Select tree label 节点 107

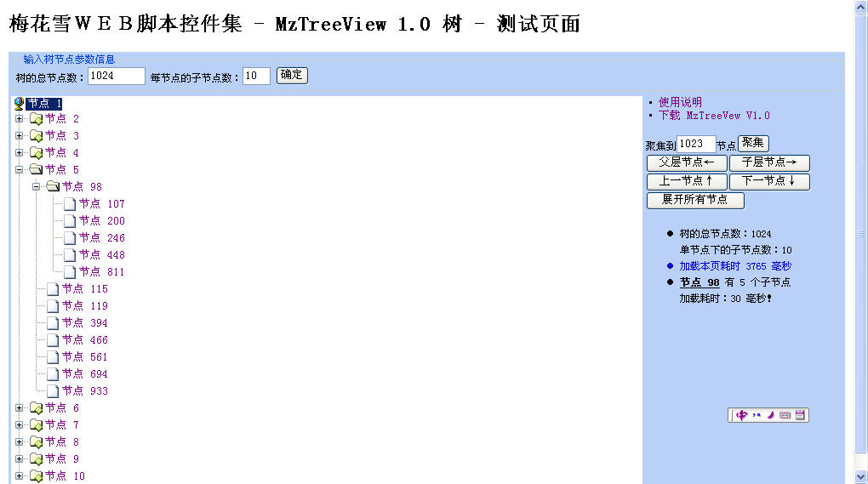pyautogui.click(x=102, y=204)
